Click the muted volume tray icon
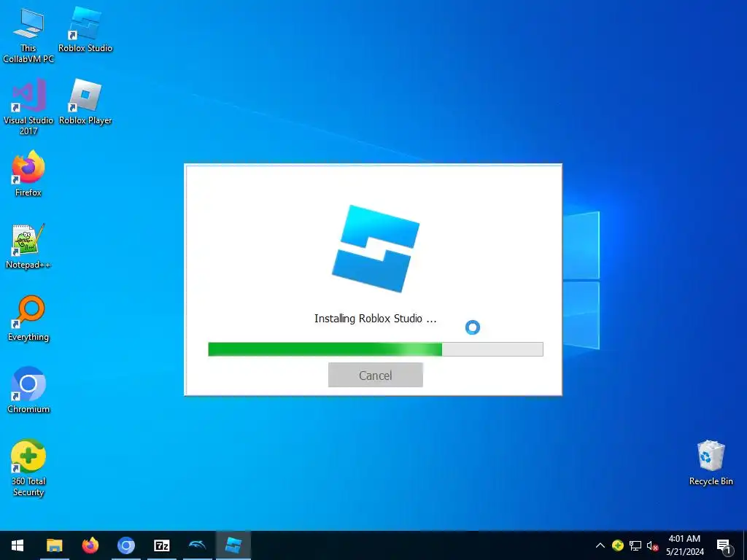The height and width of the screenshot is (560, 747). (x=652, y=545)
